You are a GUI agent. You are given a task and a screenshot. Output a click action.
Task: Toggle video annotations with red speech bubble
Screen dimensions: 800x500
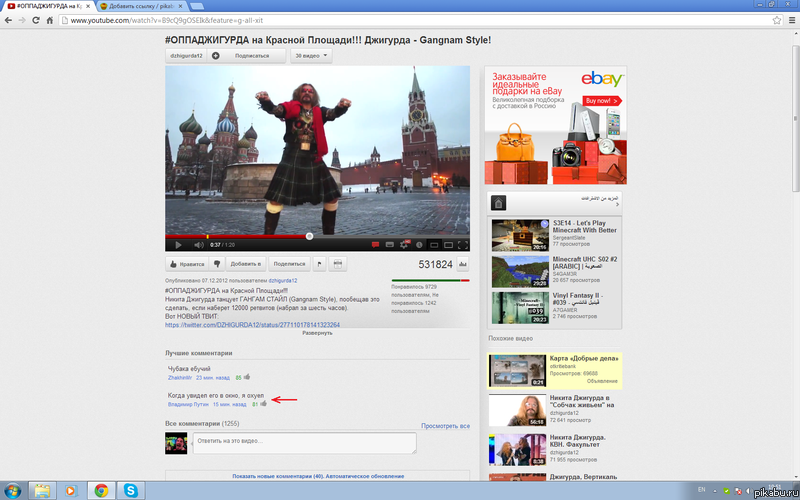point(375,245)
